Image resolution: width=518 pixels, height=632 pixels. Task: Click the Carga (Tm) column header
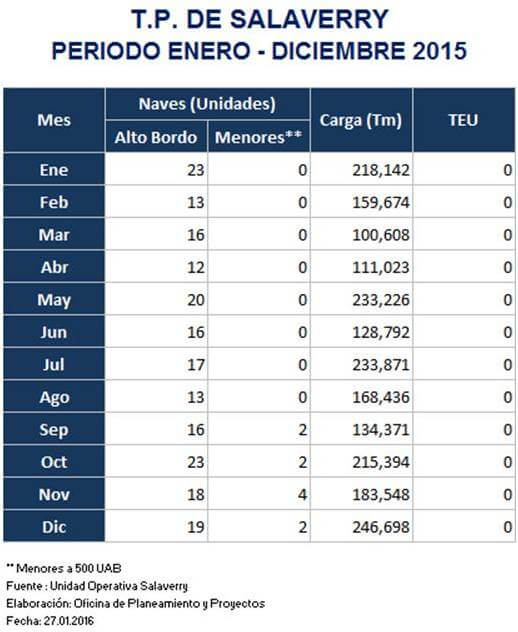click(x=361, y=120)
